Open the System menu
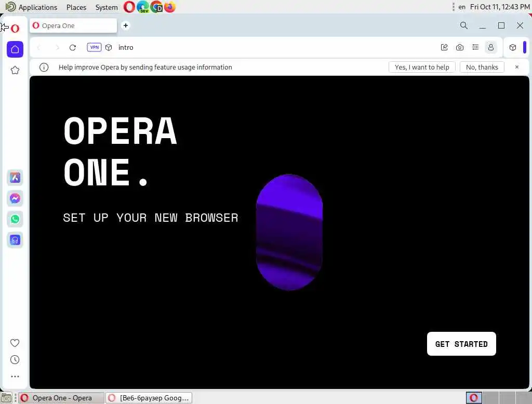 pos(106,7)
